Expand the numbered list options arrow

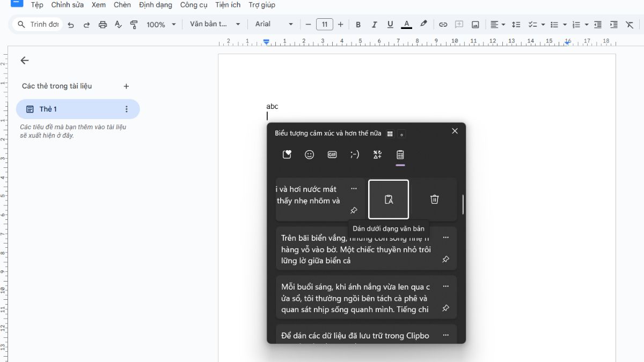[586, 25]
